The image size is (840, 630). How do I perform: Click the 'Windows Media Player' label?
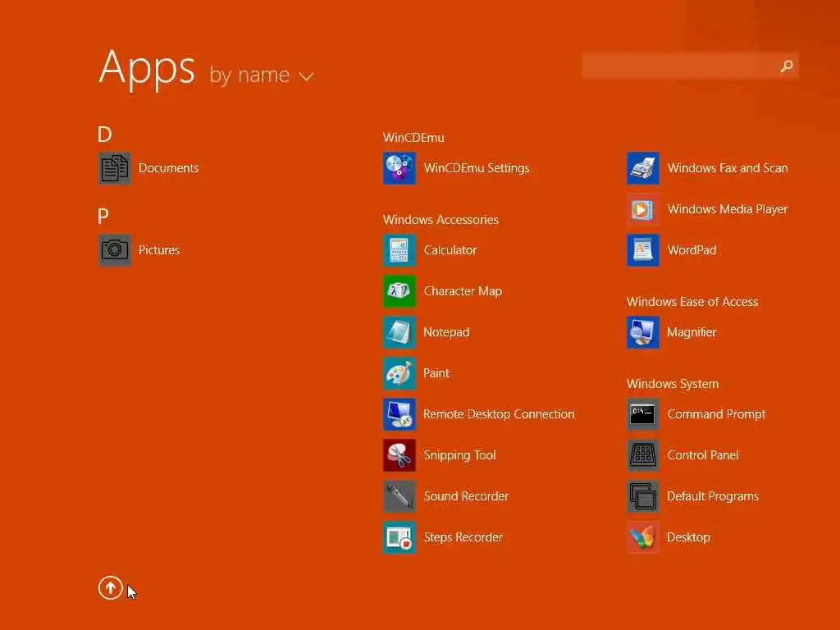(727, 209)
